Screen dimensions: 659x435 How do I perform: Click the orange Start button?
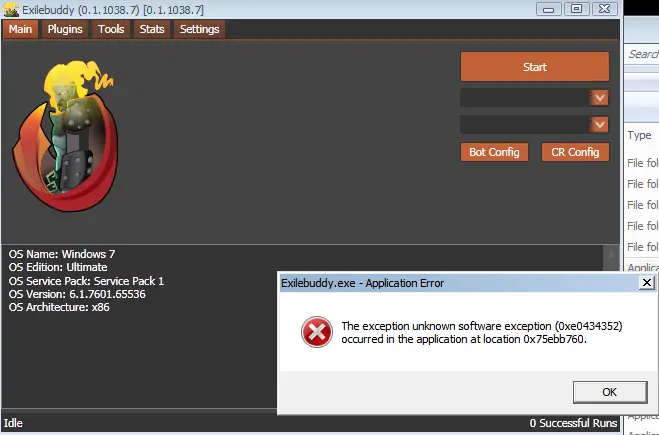coord(535,67)
